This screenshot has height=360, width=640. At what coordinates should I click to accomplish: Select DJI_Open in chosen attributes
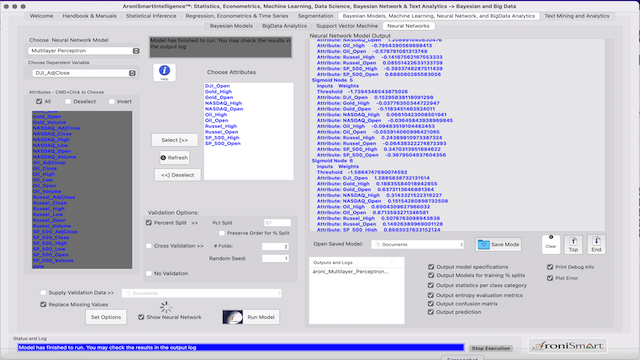point(217,86)
